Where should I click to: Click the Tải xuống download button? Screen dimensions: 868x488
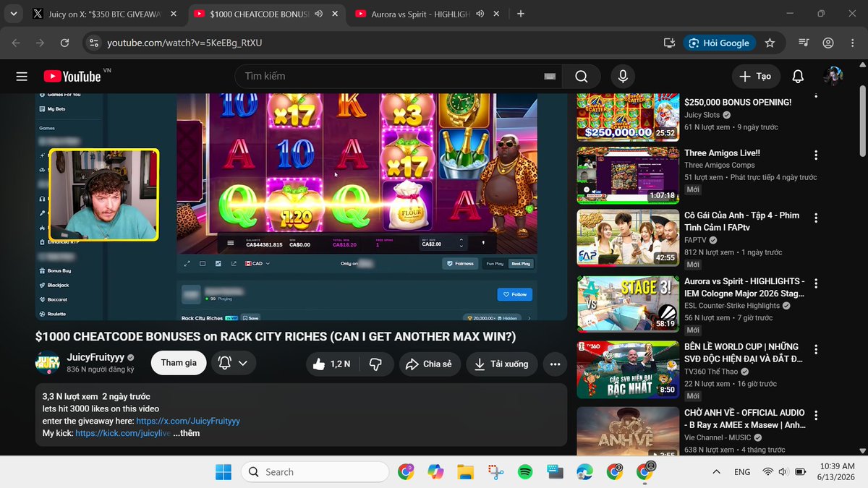(502, 364)
